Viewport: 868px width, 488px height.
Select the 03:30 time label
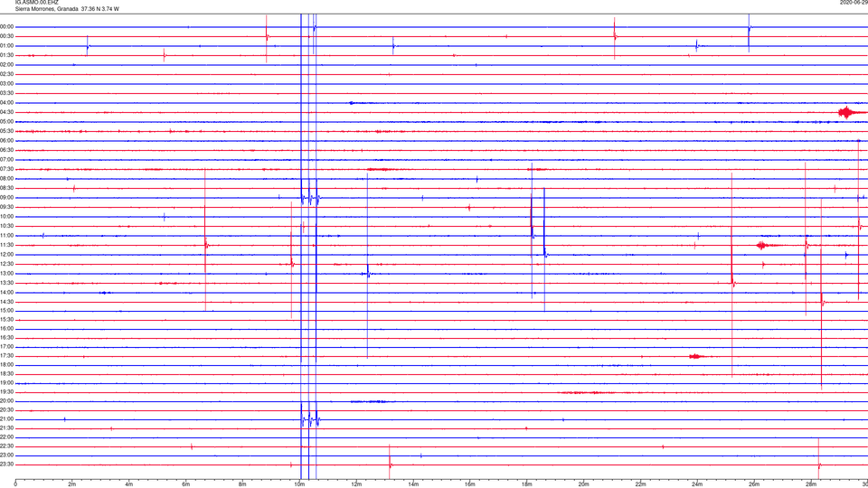point(7,93)
